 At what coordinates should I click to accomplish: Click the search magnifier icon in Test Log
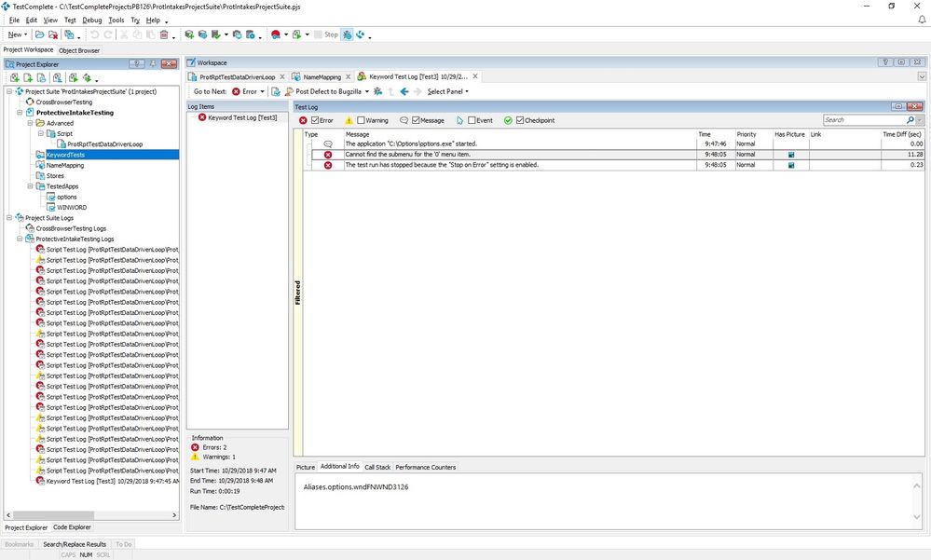[x=910, y=120]
